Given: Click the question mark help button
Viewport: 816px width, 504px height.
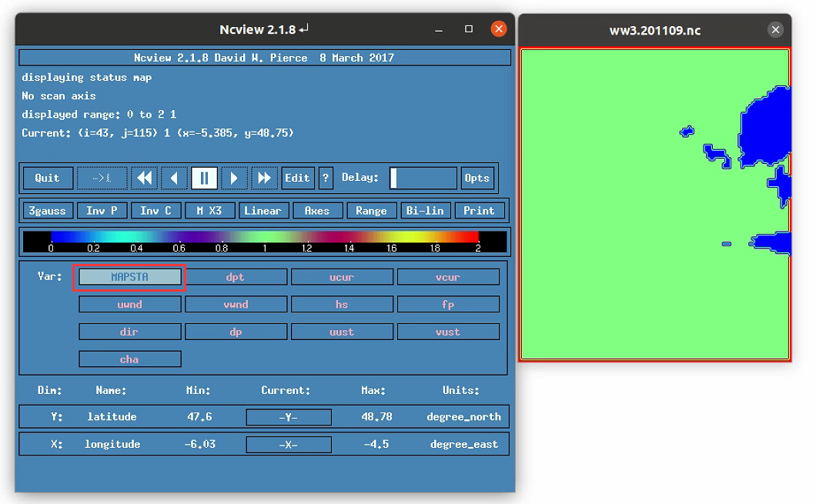Looking at the screenshot, I should click(x=326, y=178).
